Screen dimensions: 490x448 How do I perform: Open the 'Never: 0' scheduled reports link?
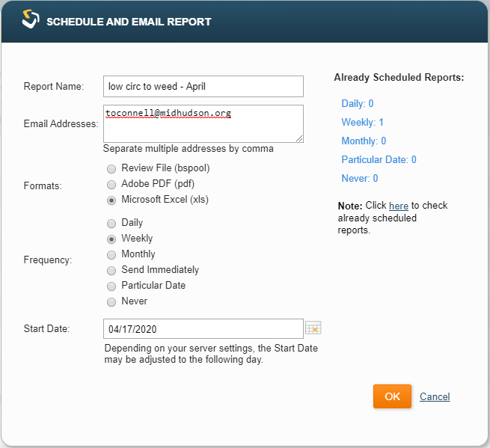click(360, 179)
